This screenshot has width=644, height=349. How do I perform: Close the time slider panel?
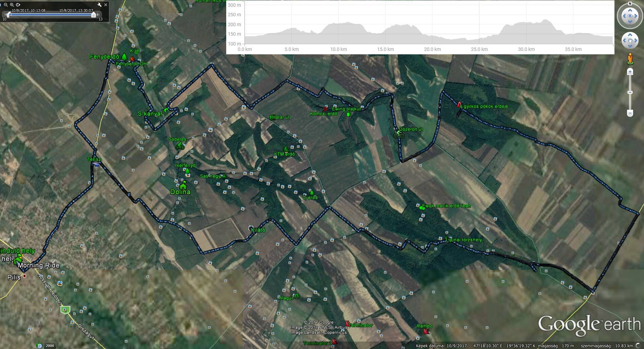pos(106,5)
